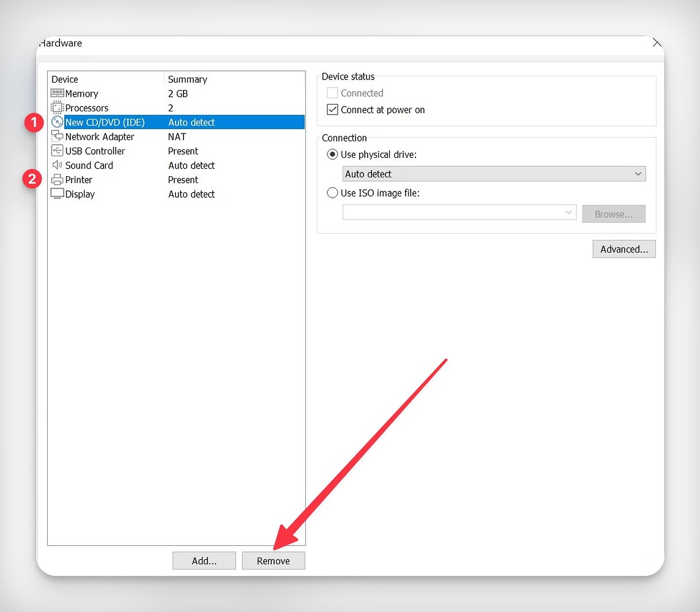This screenshot has width=700, height=612.
Task: Close the Hardware dialog
Action: [x=657, y=43]
